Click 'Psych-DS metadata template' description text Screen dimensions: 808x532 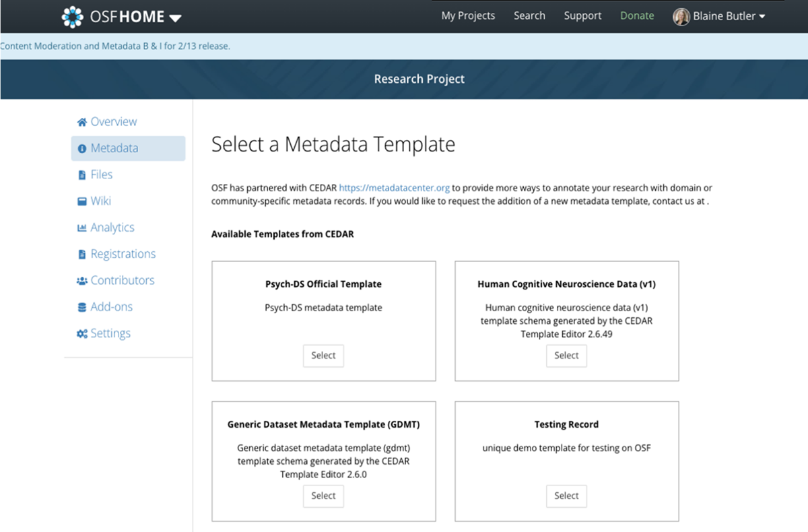tap(323, 308)
